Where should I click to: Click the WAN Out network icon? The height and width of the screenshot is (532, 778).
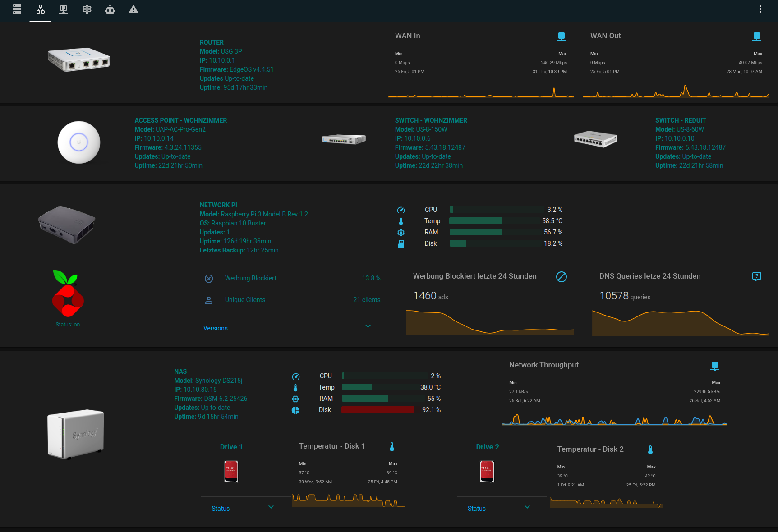pyautogui.click(x=757, y=37)
